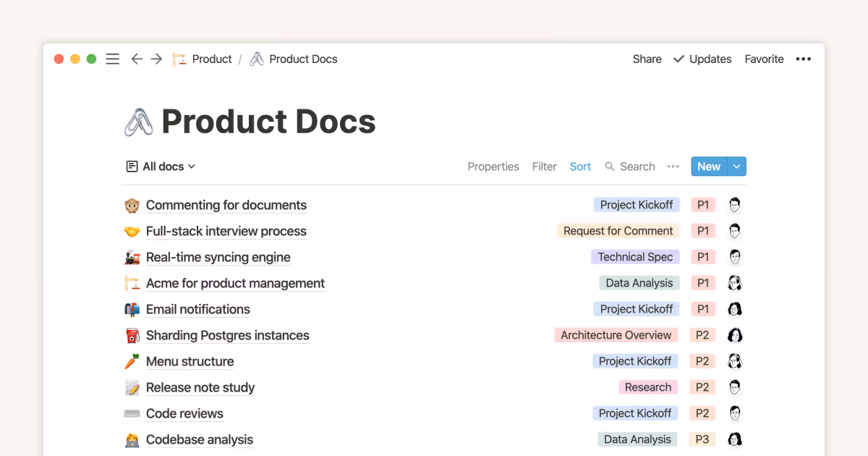Viewport: 868px width, 456px height.
Task: Open the Properties menu
Action: click(493, 166)
